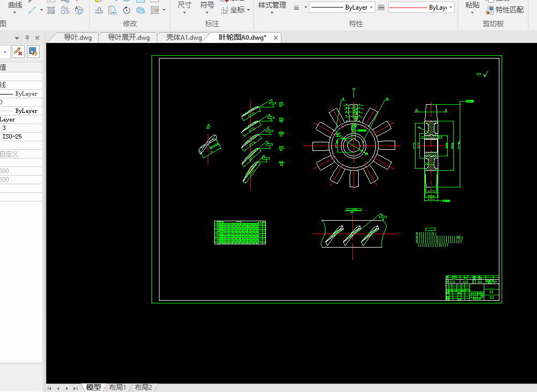Open the lineweight dropdown arrow
The image size is (537, 392).
coord(306,8)
